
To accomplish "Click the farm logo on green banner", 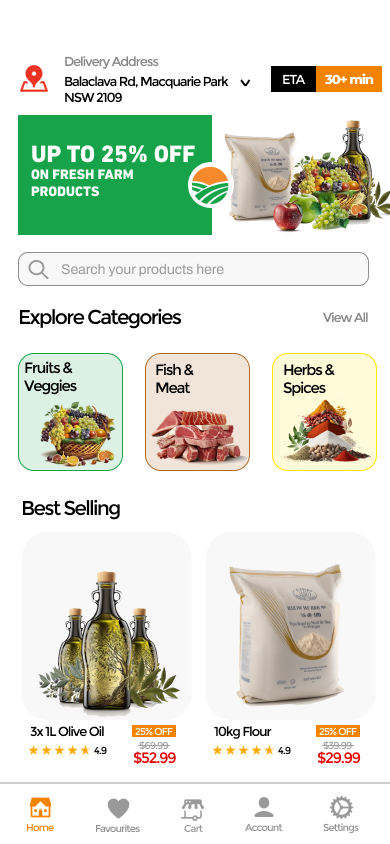I will (209, 186).
